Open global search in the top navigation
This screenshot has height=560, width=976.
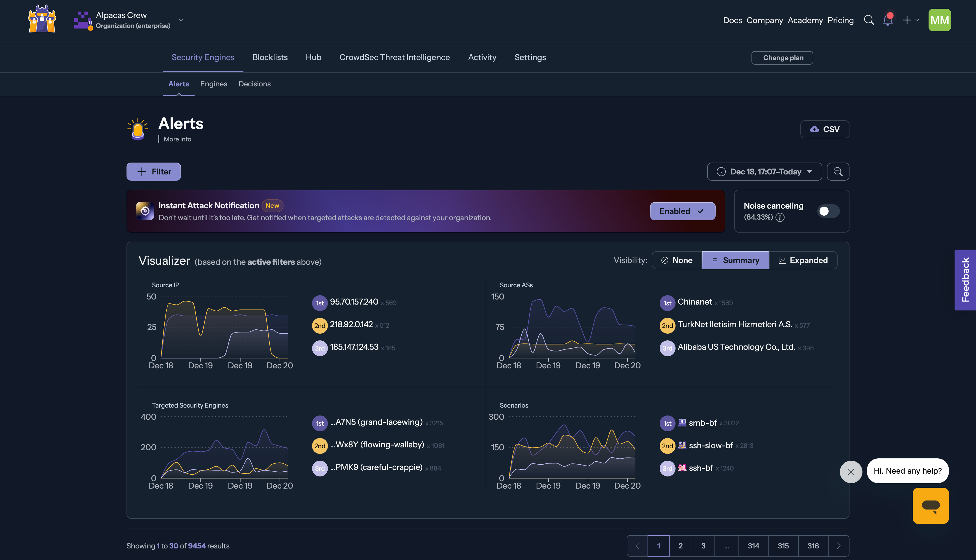point(869,20)
